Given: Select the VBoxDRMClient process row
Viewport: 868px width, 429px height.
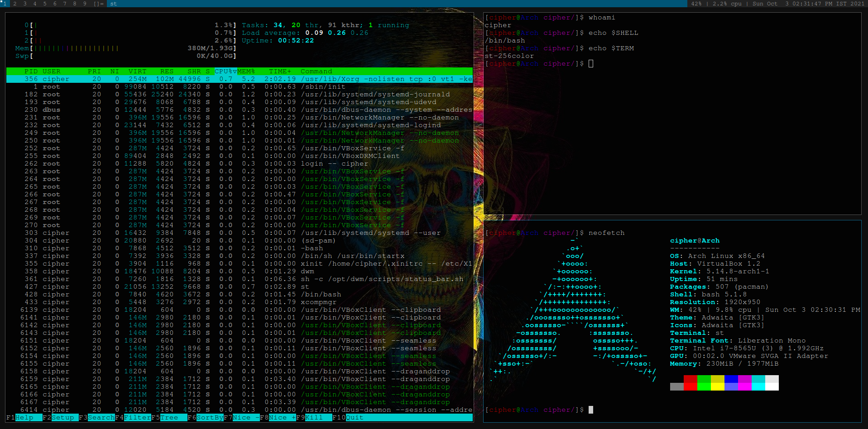Looking at the screenshot, I should click(240, 156).
